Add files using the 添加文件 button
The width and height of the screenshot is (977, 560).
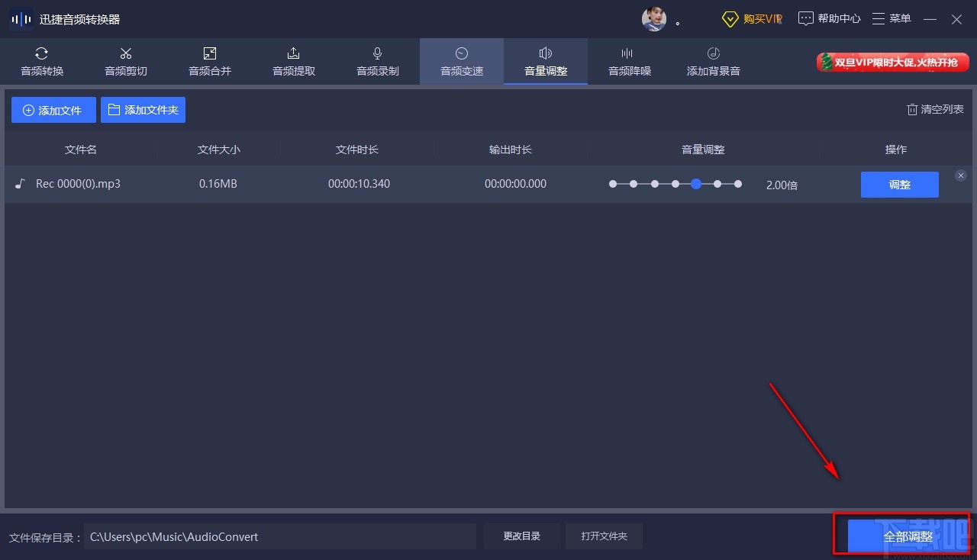[53, 109]
